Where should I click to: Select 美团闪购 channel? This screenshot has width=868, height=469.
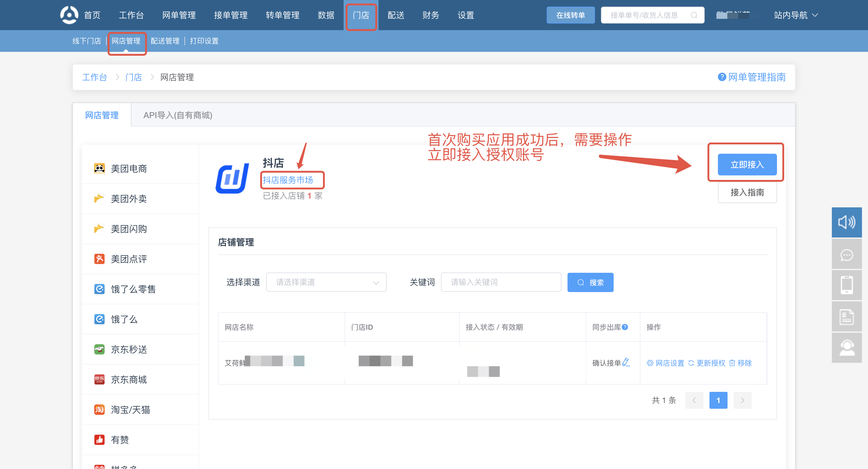[140, 229]
